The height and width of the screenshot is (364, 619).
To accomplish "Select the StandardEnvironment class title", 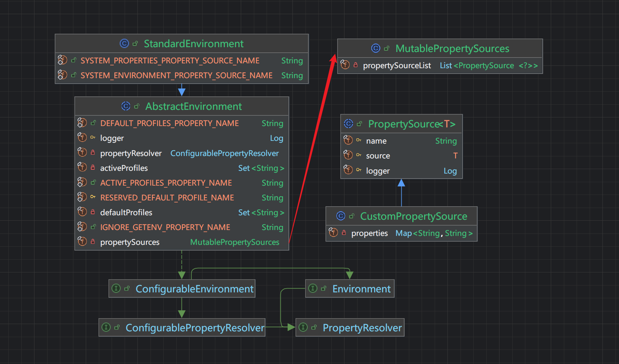I will (194, 44).
